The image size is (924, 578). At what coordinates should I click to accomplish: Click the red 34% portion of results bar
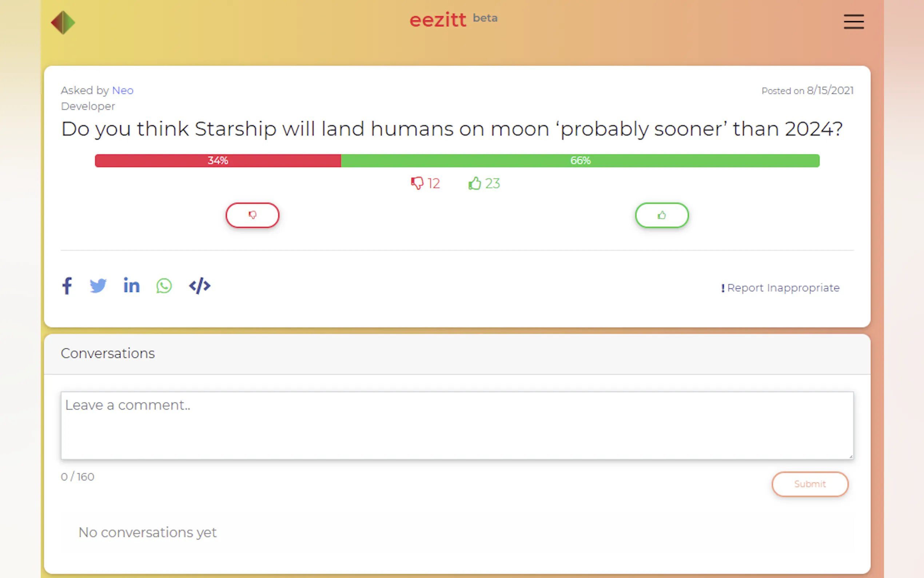point(218,161)
